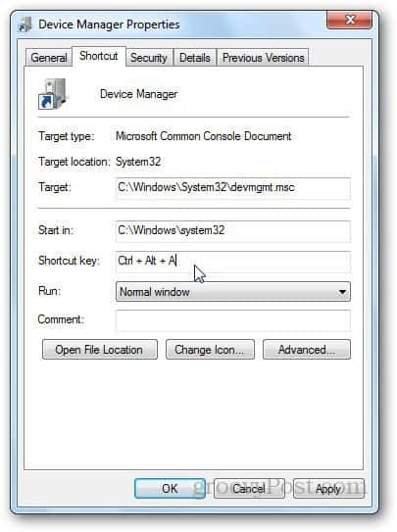Apply the shortcut changes
This screenshot has height=532, width=397.
[x=328, y=489]
